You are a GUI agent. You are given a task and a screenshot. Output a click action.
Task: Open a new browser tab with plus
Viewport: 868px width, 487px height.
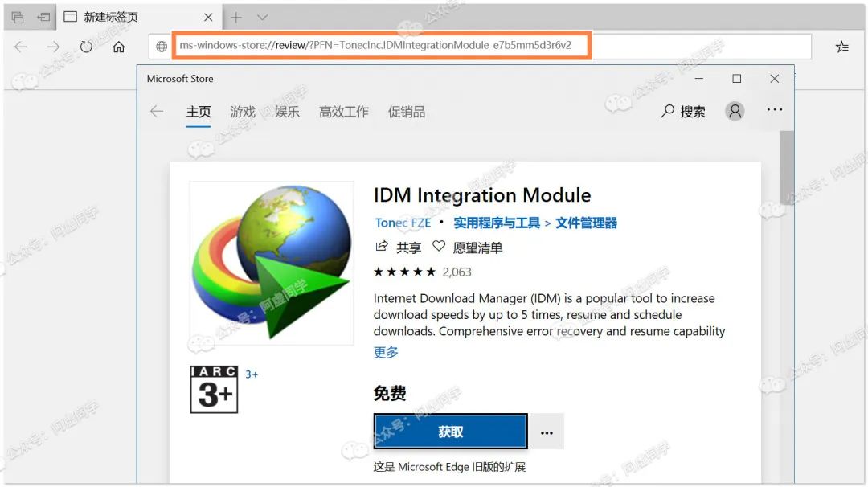click(236, 18)
